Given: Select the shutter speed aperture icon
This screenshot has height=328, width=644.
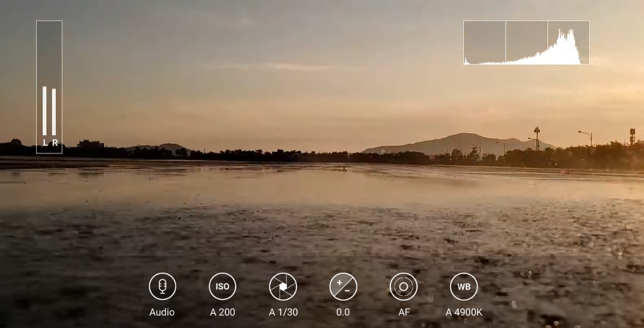Looking at the screenshot, I should click(x=283, y=286).
